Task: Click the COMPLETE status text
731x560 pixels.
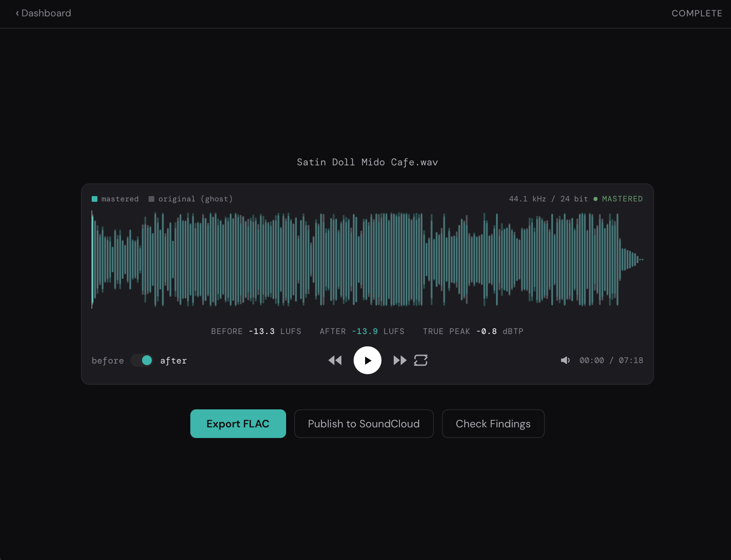Action: pos(697,13)
